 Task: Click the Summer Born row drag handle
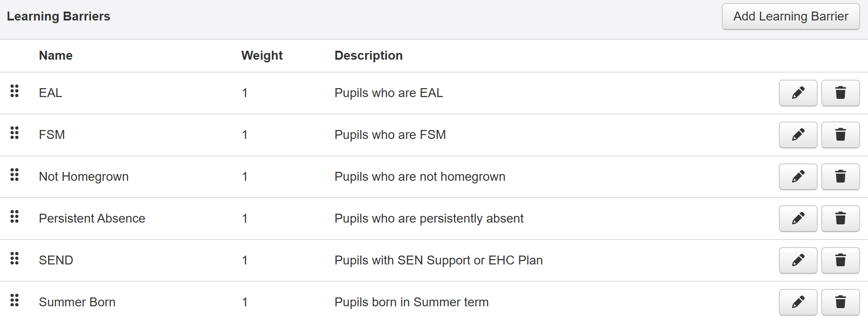click(15, 300)
